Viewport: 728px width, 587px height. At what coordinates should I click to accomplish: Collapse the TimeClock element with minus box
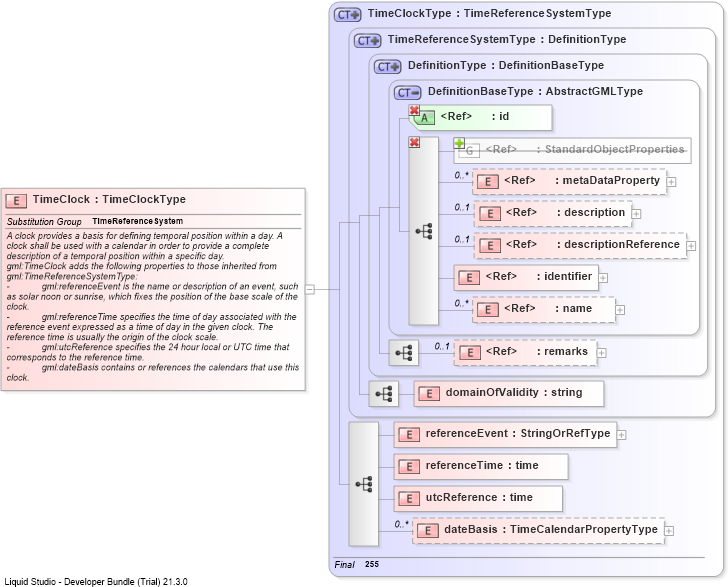[x=310, y=289]
